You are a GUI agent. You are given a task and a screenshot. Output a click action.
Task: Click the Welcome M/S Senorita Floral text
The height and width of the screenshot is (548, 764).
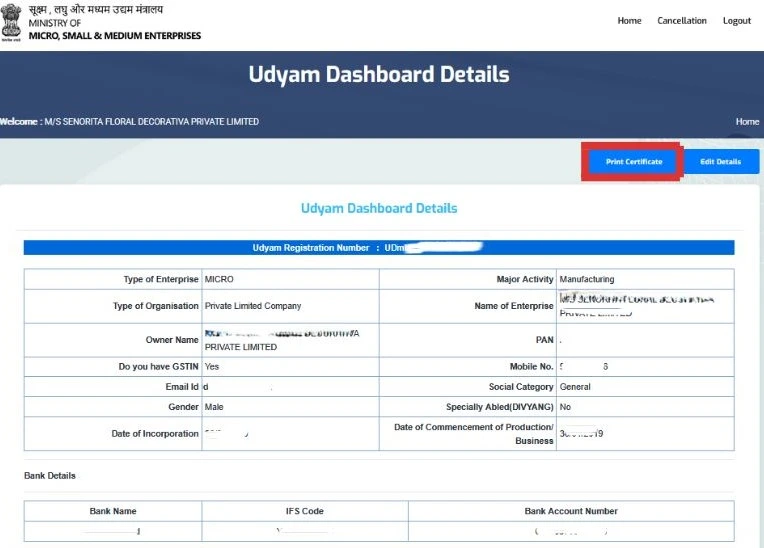129,121
